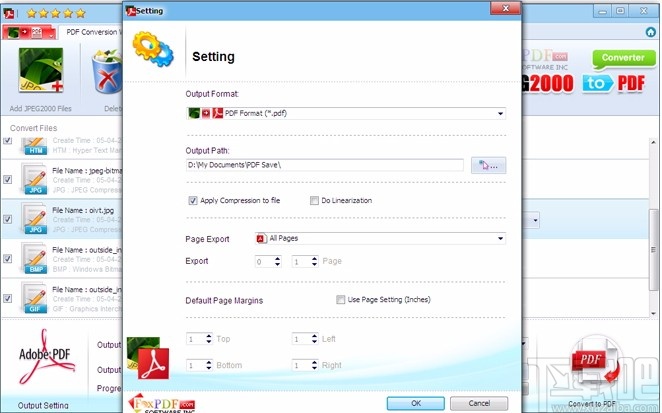Click the Cancel button
Screen dimensions: 662x413
pos(479,403)
